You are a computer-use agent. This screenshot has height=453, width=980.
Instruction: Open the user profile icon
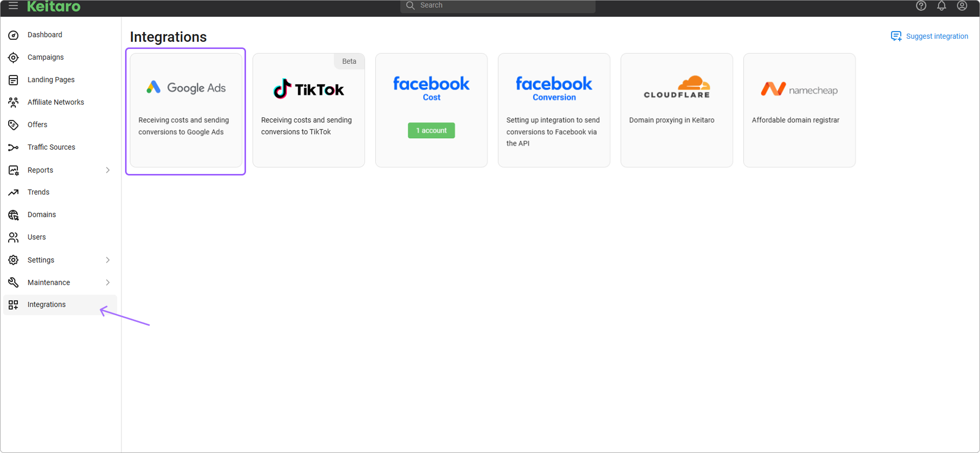coord(962,6)
